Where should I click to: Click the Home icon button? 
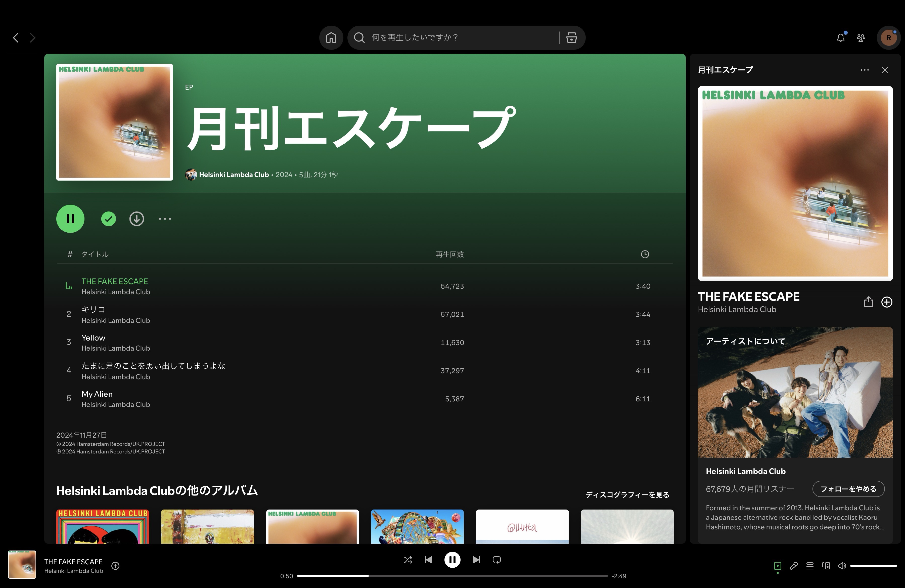(331, 38)
